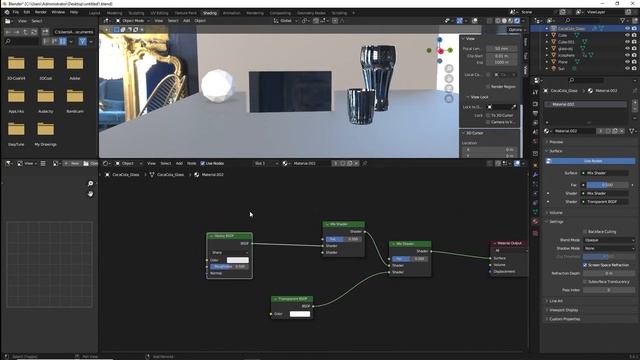Click the Transparent BSDF Color swatch
The image size is (640, 360).
click(300, 314)
